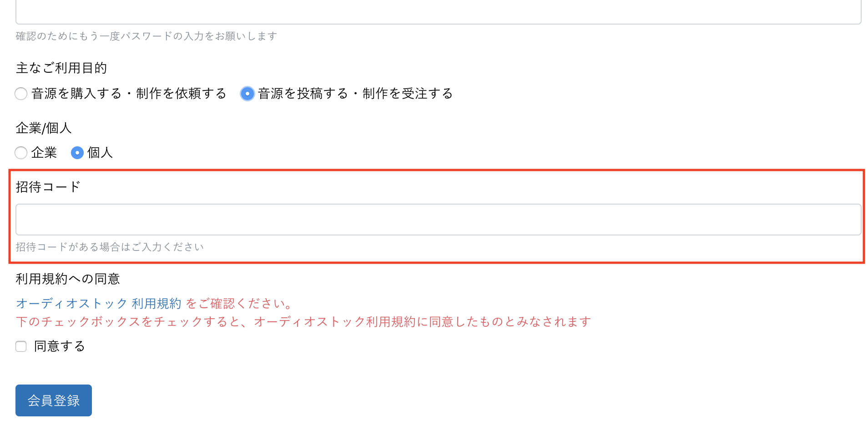Click the 招待コード field label

[48, 187]
